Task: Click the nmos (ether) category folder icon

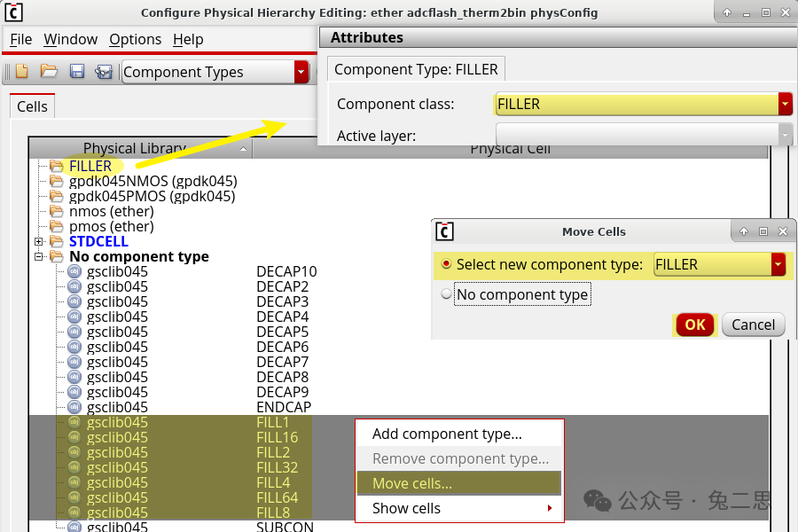Action: tap(57, 211)
